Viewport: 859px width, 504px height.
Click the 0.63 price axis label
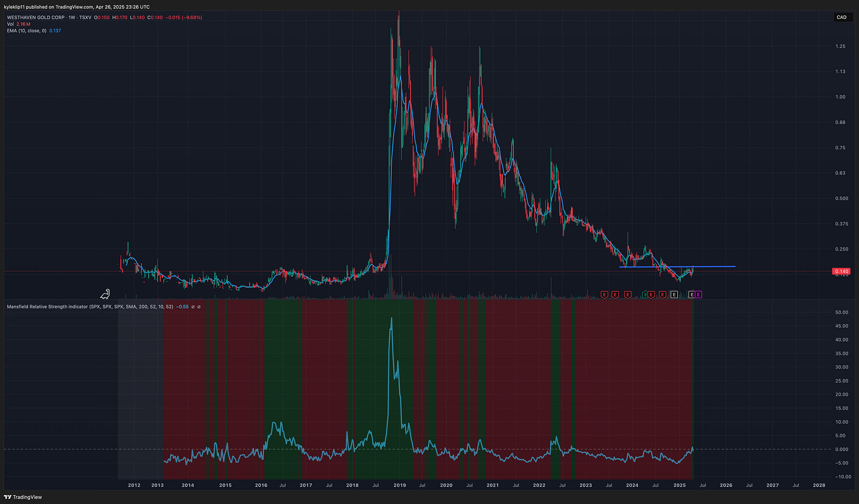(x=840, y=173)
